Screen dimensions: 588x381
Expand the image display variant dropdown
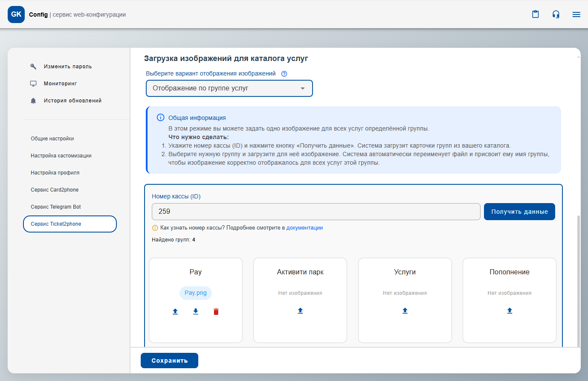pyautogui.click(x=229, y=88)
